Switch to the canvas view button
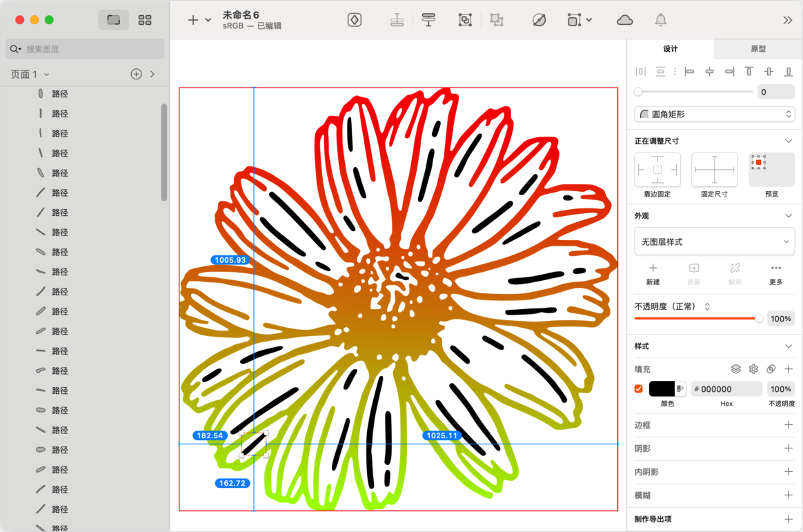This screenshot has width=803, height=532. pyautogui.click(x=113, y=20)
